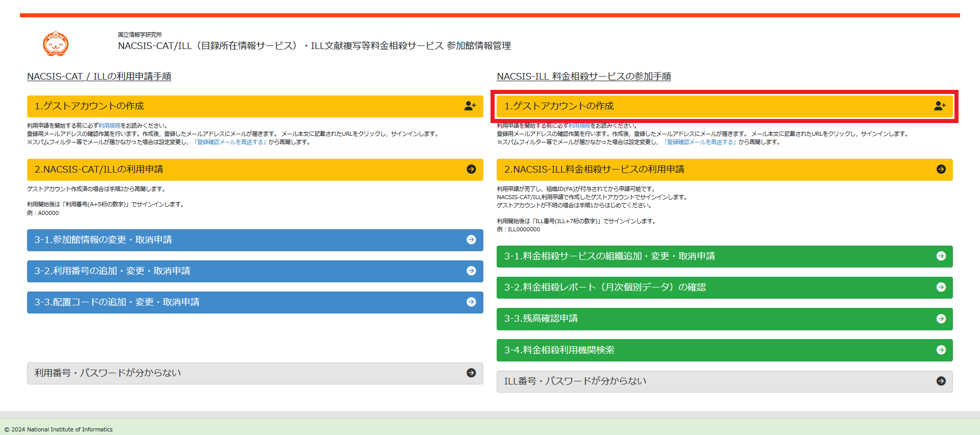Follow 利用規程 link in left column

[109, 126]
